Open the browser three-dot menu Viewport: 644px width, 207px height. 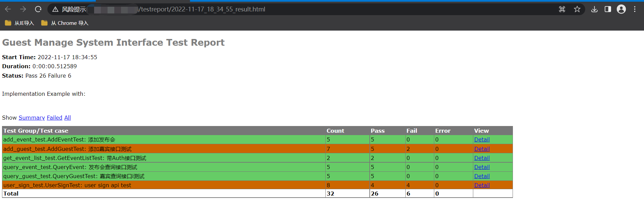(635, 9)
